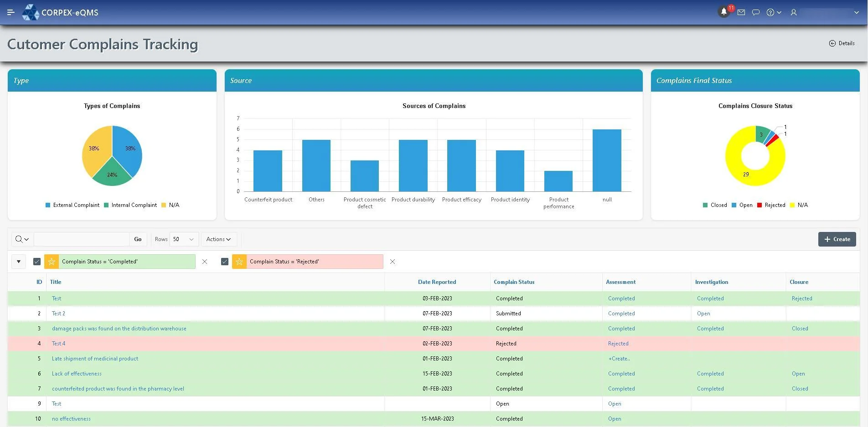This screenshot has height=427, width=868.
Task: Open the mail envelope icon
Action: pos(741,12)
